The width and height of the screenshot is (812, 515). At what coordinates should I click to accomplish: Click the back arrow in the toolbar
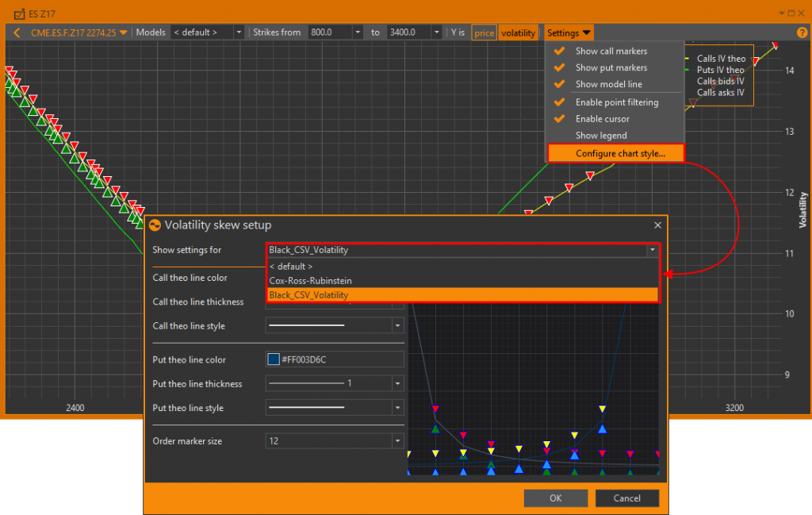17,33
